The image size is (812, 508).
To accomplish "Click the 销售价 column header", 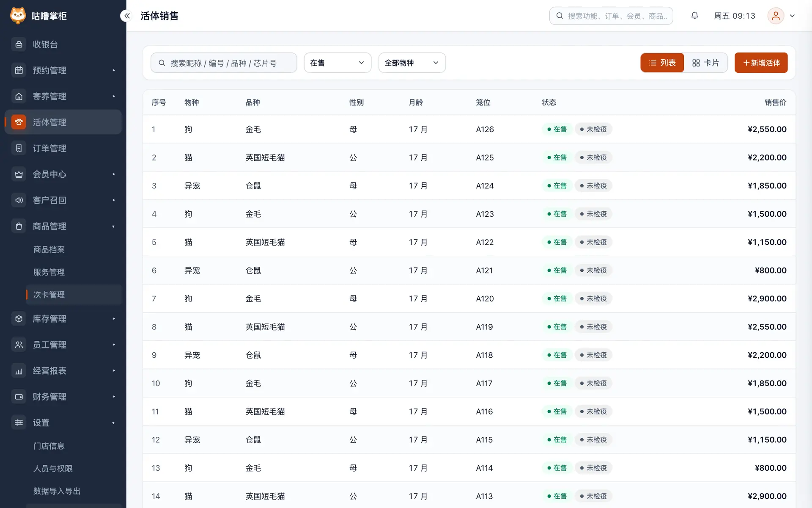I will 775,102.
